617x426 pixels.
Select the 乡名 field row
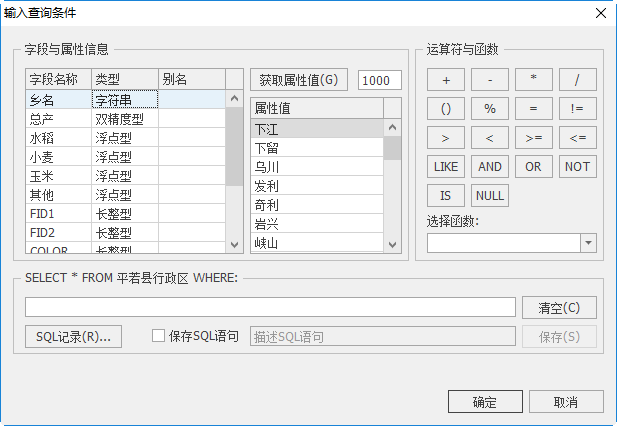59,100
